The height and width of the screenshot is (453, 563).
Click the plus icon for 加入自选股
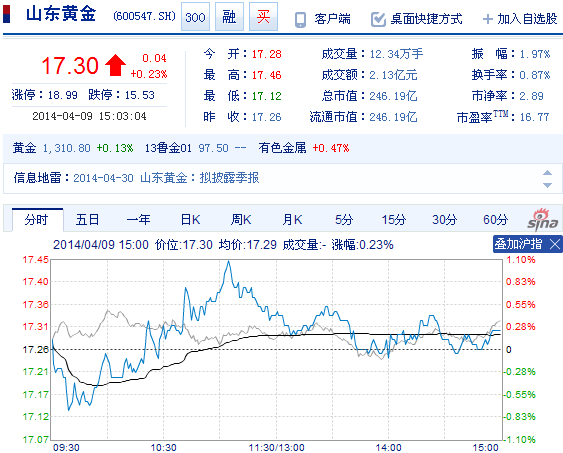point(488,19)
